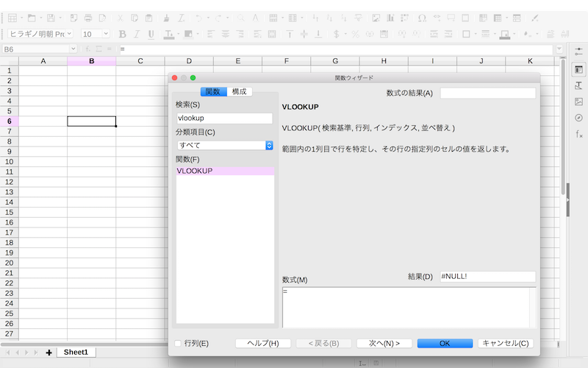Click the Percent format icon

point(356,34)
